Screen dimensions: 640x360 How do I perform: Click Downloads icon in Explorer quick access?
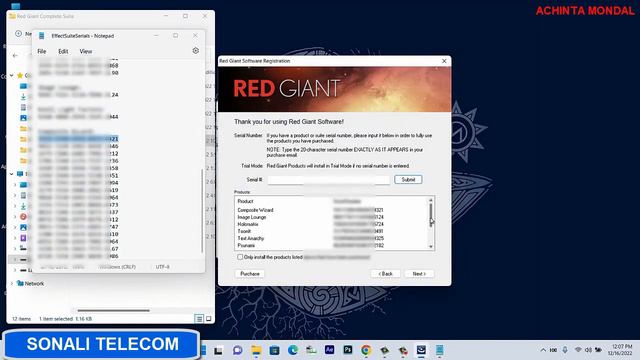point(23,97)
